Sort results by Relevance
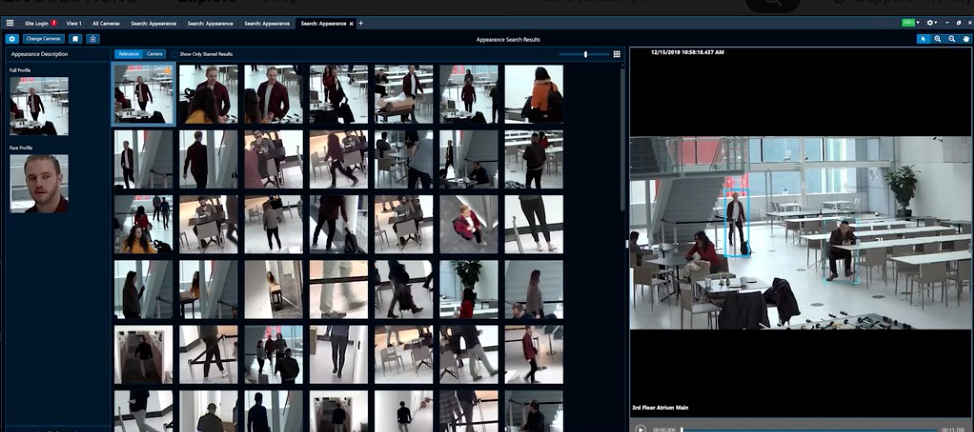This screenshot has width=974, height=432. (x=128, y=54)
